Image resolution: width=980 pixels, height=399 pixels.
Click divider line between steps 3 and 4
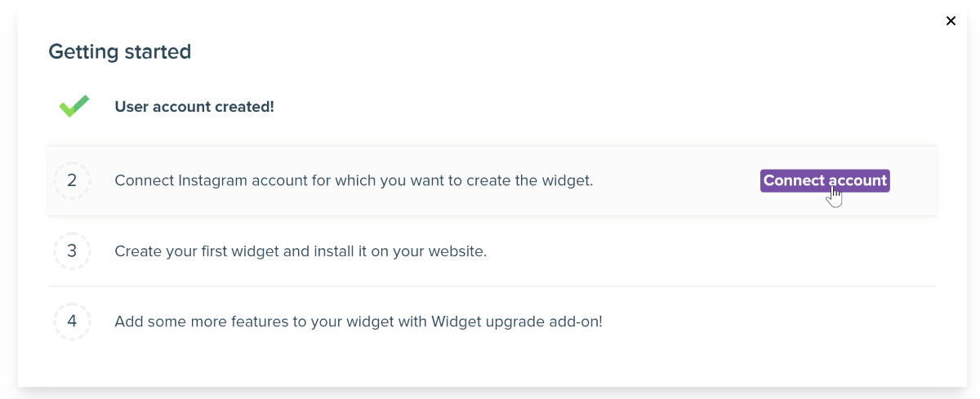coord(492,286)
